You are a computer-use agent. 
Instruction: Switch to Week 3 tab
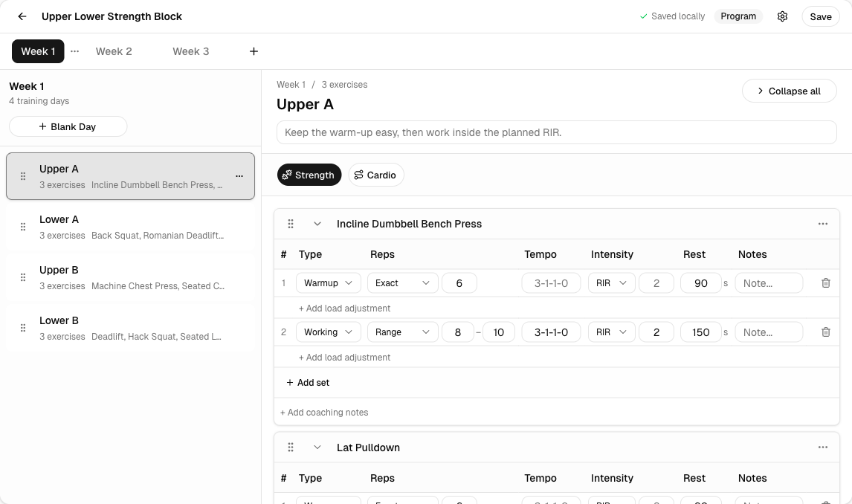(x=191, y=51)
